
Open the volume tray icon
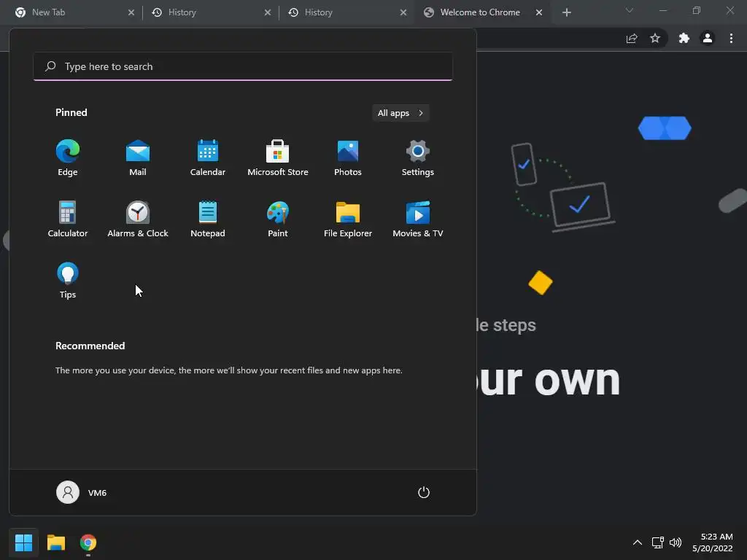[676, 542]
